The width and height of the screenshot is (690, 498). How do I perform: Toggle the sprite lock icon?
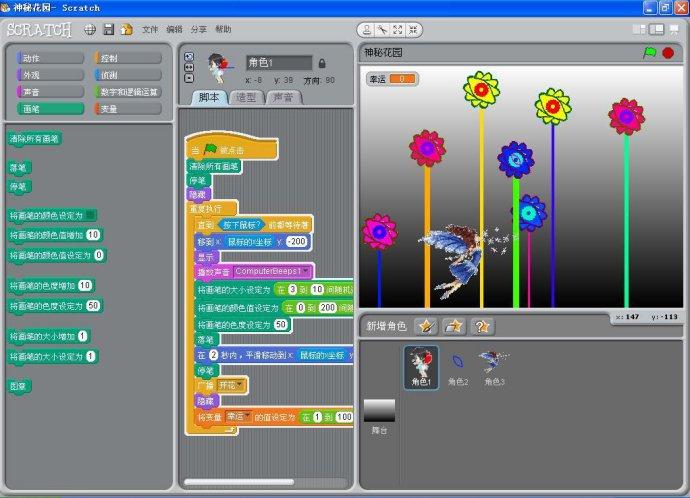[x=322, y=63]
